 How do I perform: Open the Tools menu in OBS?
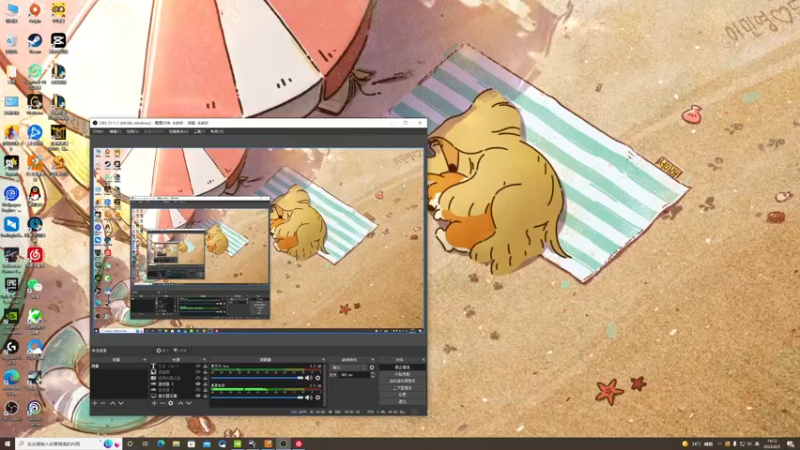point(199,132)
